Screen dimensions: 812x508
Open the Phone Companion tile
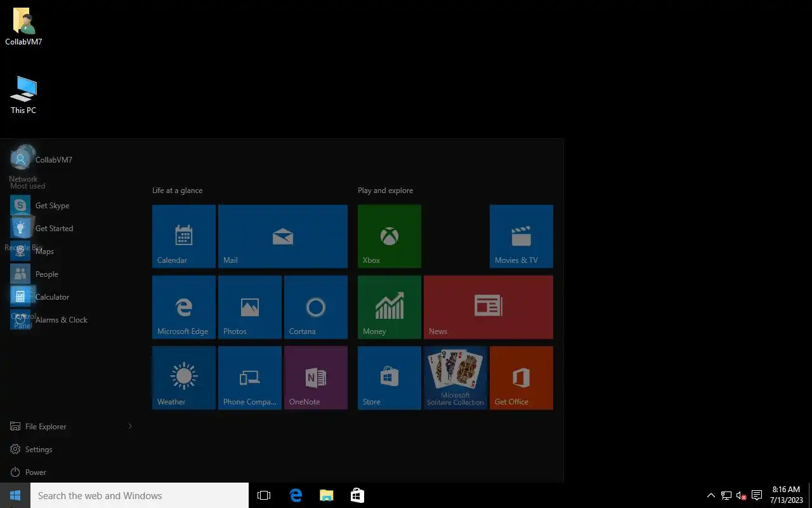point(250,378)
